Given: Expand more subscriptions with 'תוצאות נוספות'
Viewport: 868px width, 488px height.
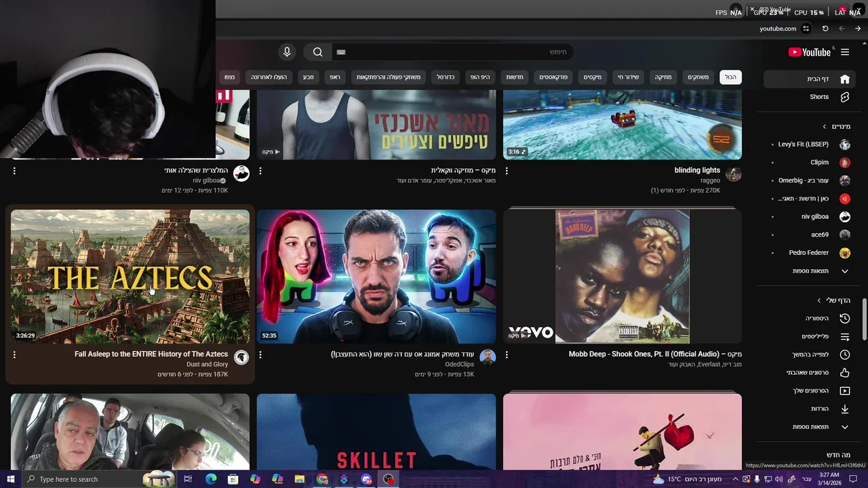Looking at the screenshot, I should point(808,271).
